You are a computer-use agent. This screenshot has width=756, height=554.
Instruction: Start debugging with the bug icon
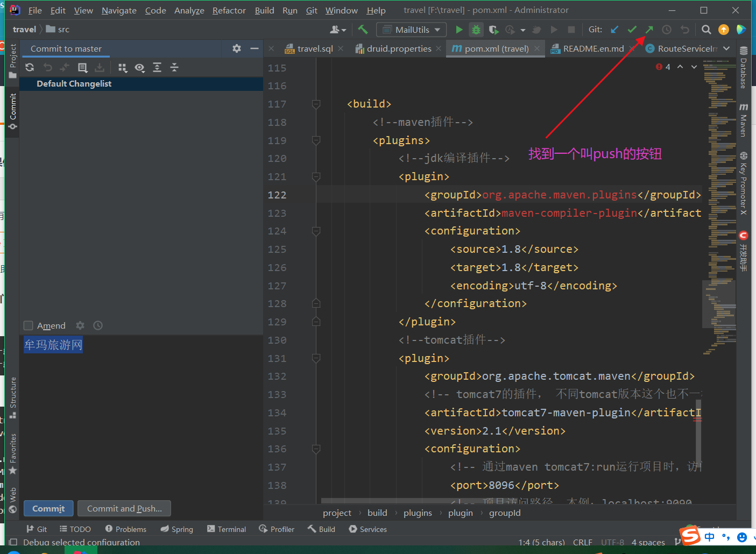(x=476, y=30)
